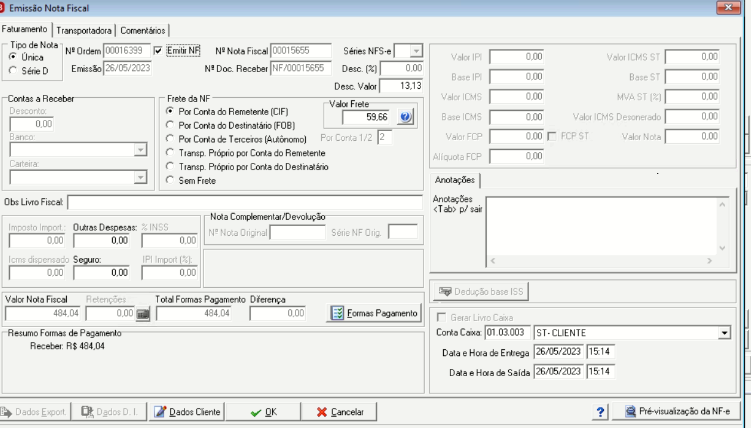Open the Comentários tab
Viewport: 751px width, 428px height.
click(143, 31)
